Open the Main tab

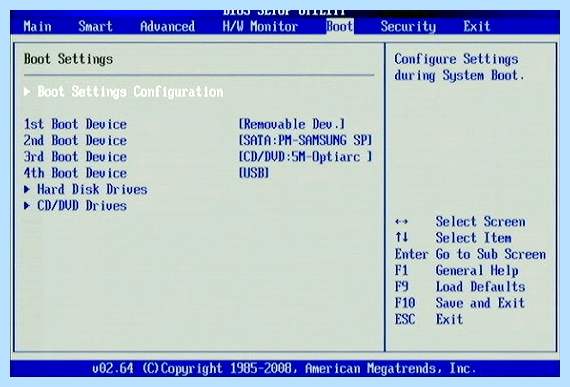pyautogui.click(x=37, y=27)
